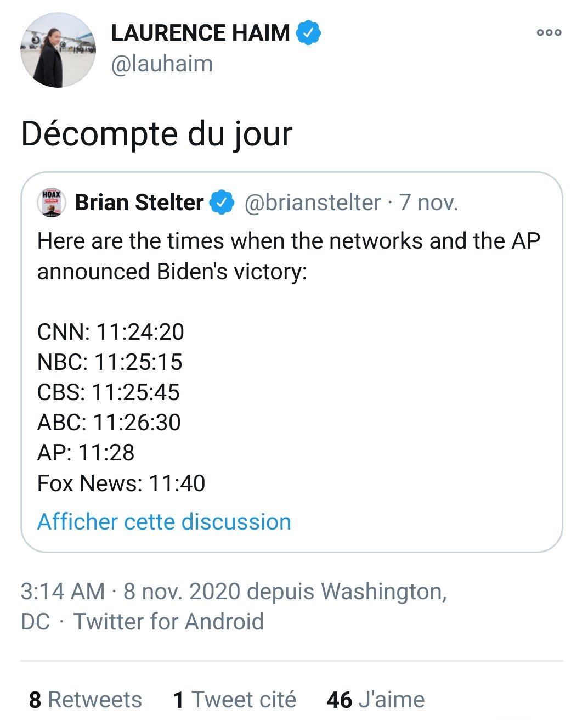Click the "Décompte du jour" tweet text
Screen dimensions: 588x720
156,134
